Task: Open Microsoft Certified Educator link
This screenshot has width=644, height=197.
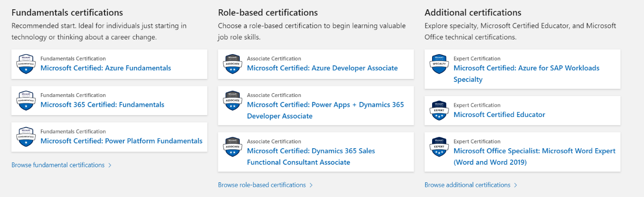Action: 499,115
